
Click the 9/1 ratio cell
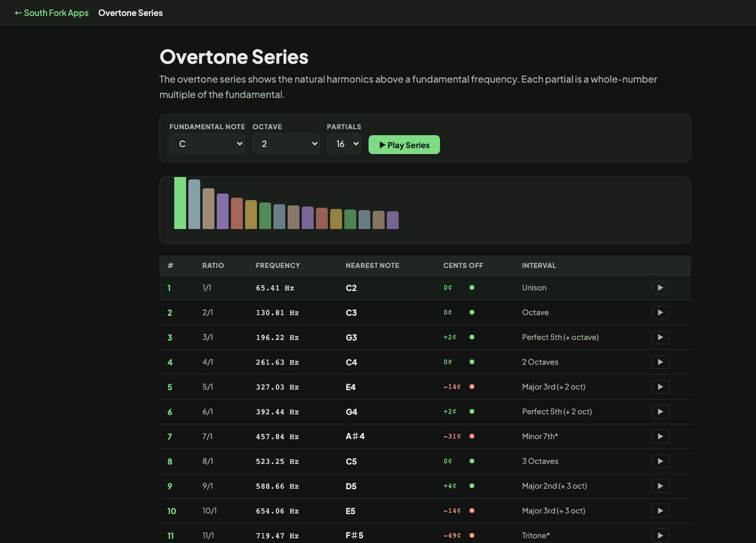coord(207,486)
